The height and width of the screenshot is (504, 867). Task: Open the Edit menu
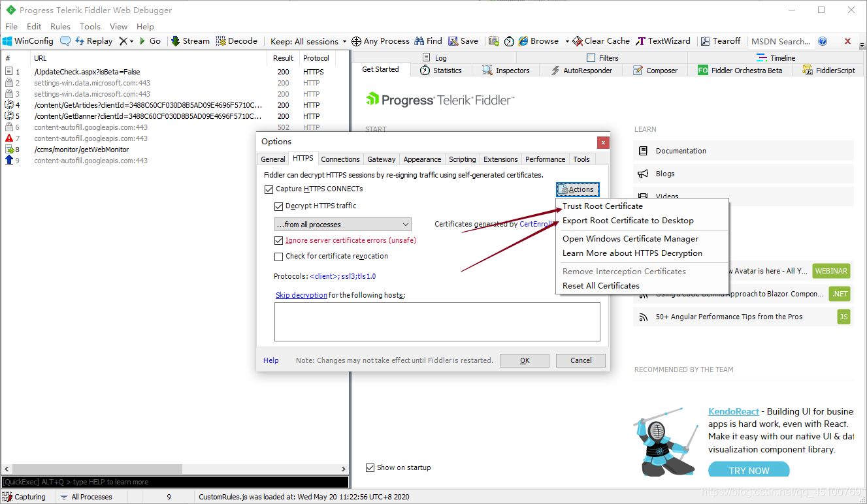tap(34, 26)
